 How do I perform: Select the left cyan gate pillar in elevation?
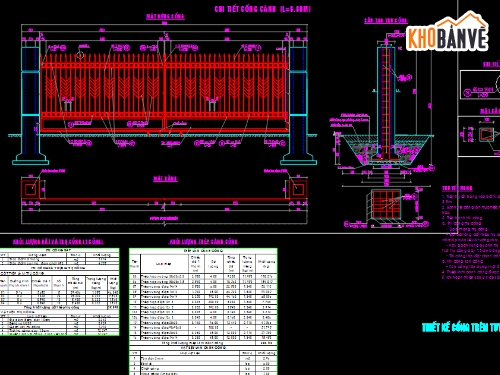(x=30, y=106)
